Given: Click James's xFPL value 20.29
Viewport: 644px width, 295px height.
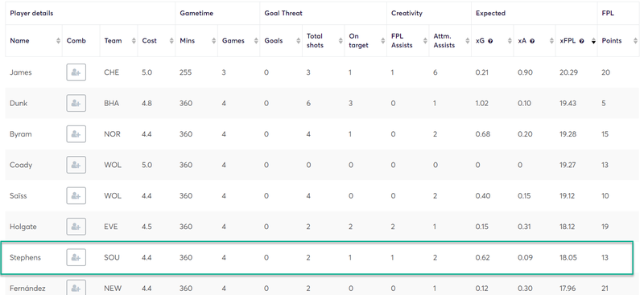Looking at the screenshot, I should pyautogui.click(x=568, y=72).
